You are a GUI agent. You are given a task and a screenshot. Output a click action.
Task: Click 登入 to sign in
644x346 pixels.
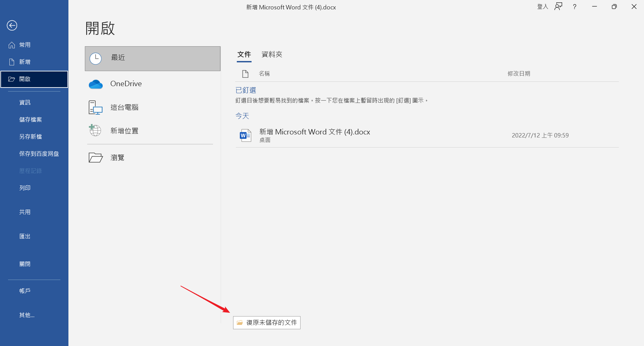542,7
